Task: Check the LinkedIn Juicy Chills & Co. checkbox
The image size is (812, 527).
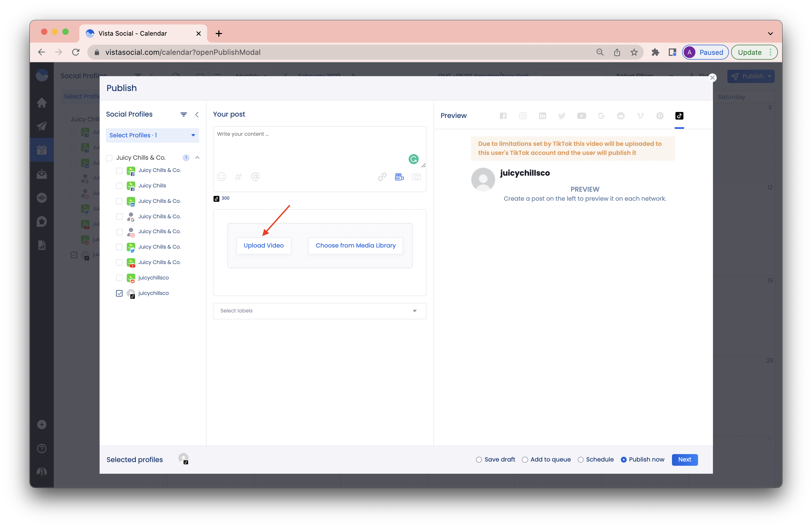Action: click(x=119, y=201)
